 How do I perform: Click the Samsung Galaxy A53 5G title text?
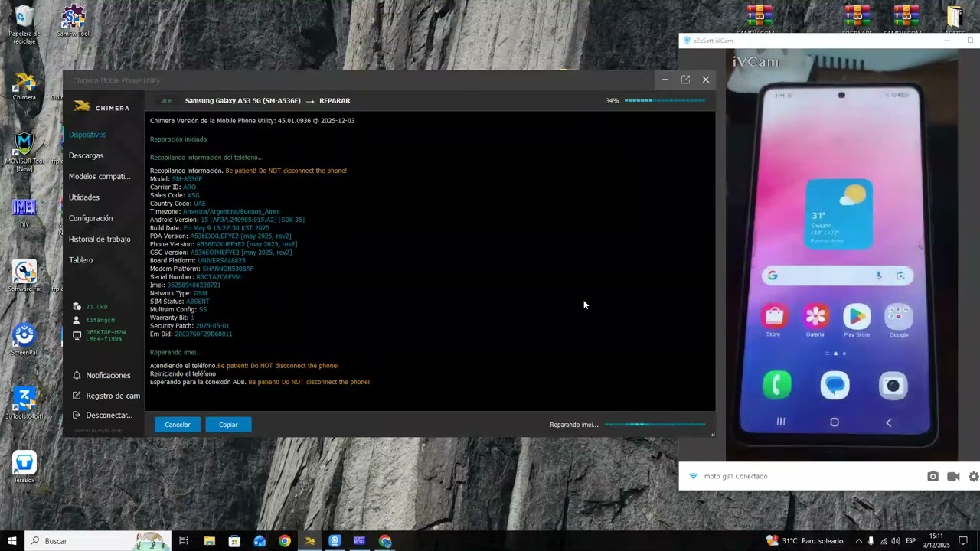coord(243,101)
